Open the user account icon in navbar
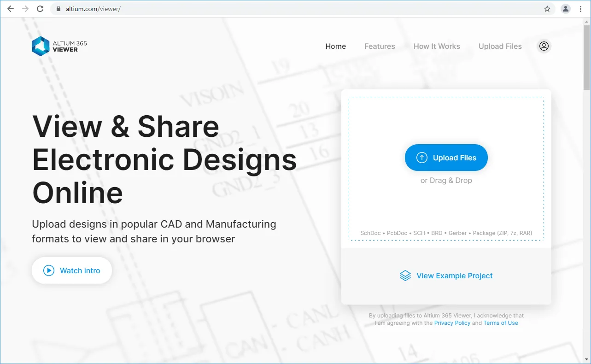 (x=544, y=46)
